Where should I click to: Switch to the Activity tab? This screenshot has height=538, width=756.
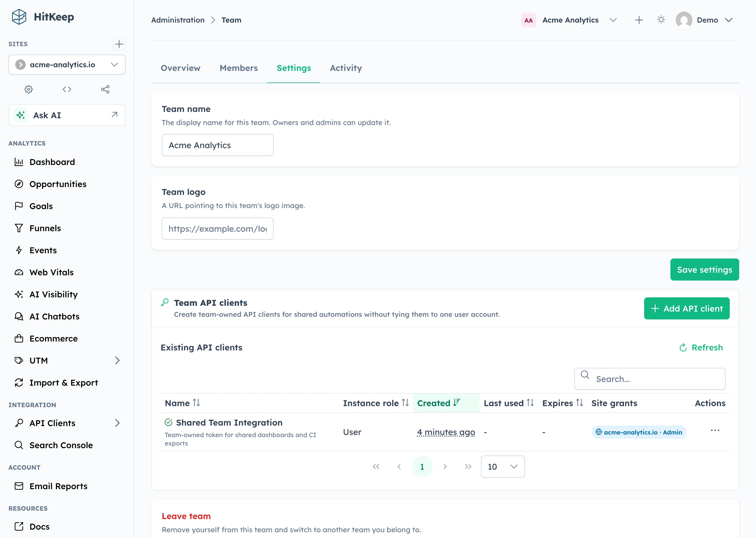346,68
